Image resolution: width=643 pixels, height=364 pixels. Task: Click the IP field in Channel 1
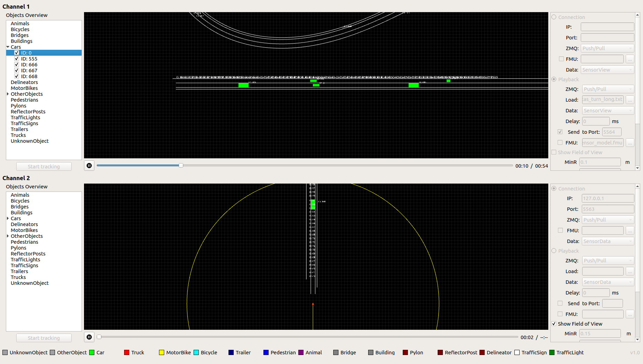[607, 27]
